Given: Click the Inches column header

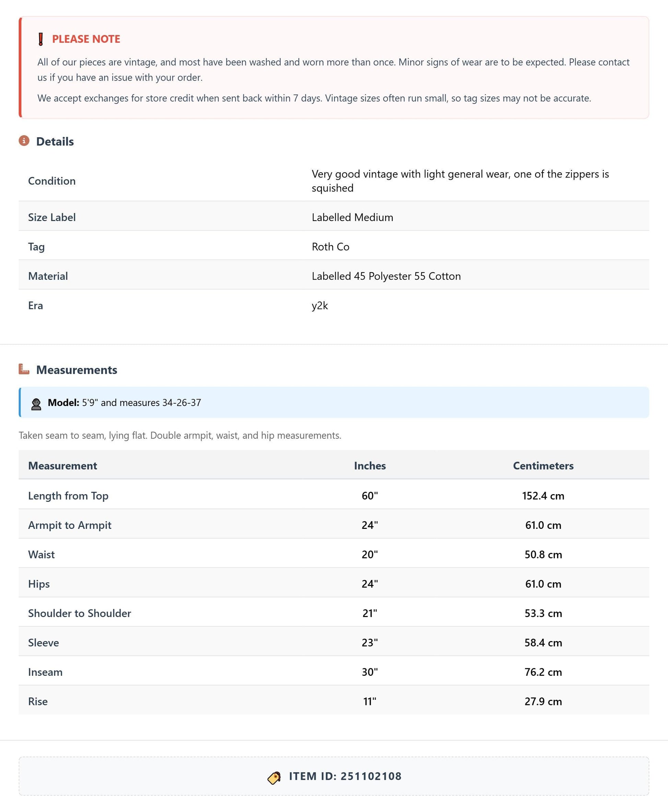Looking at the screenshot, I should pos(370,465).
